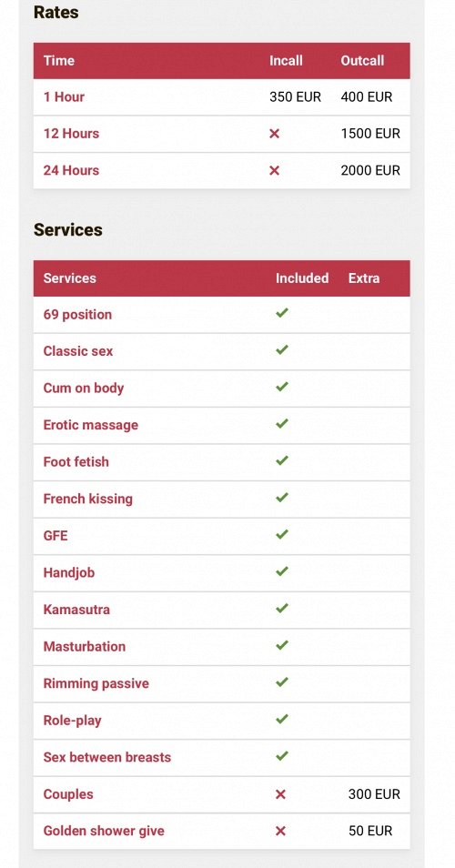Click the red X in 24 Hours row
This screenshot has height=868, width=455.
[275, 170]
